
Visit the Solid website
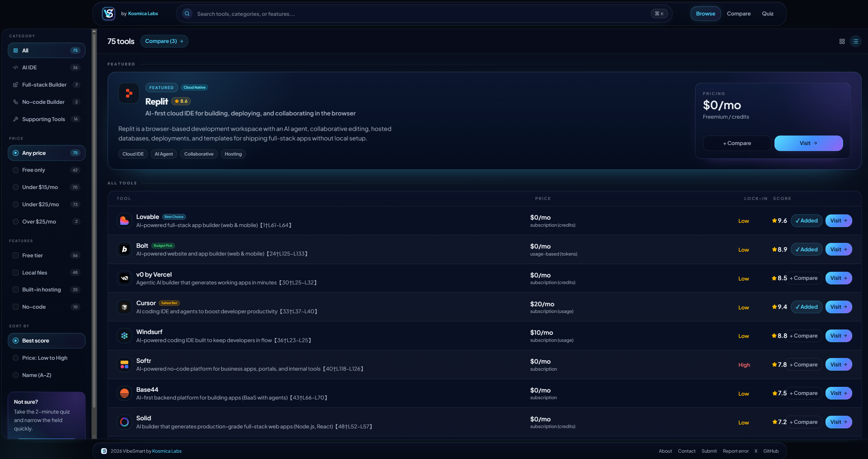(838, 422)
